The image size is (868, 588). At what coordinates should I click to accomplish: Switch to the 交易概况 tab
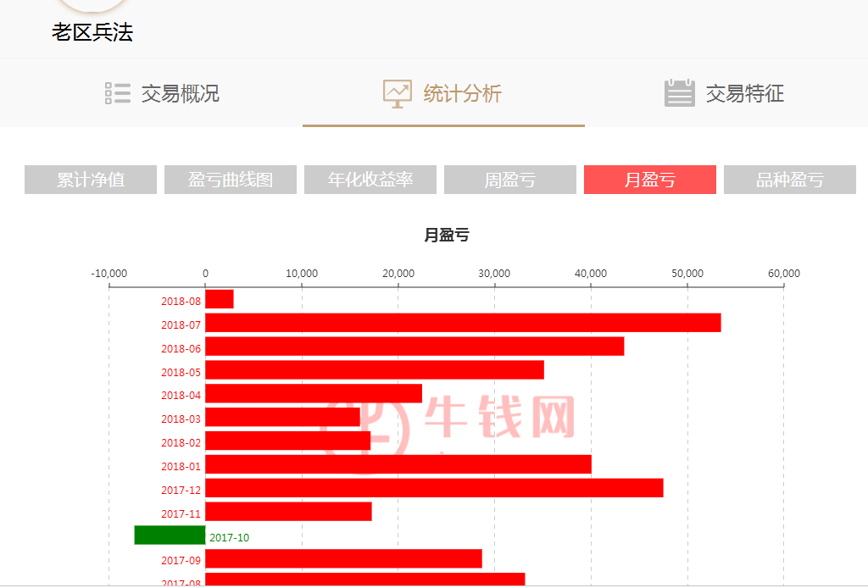181,95
